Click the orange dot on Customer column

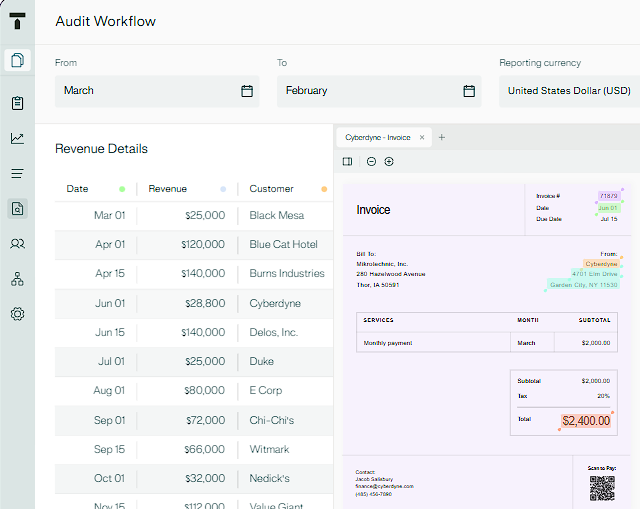(x=324, y=189)
